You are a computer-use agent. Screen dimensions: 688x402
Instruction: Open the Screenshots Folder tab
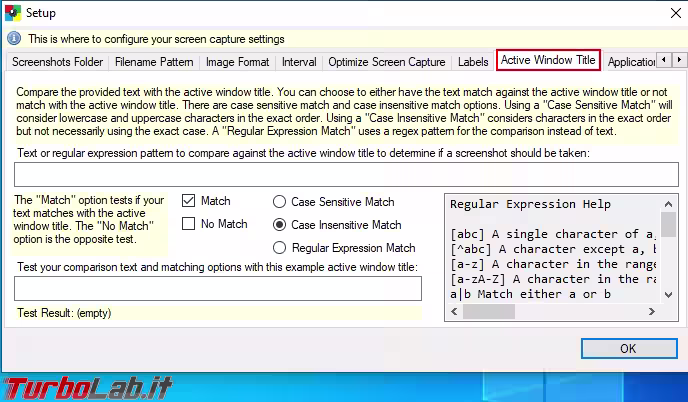(x=57, y=62)
